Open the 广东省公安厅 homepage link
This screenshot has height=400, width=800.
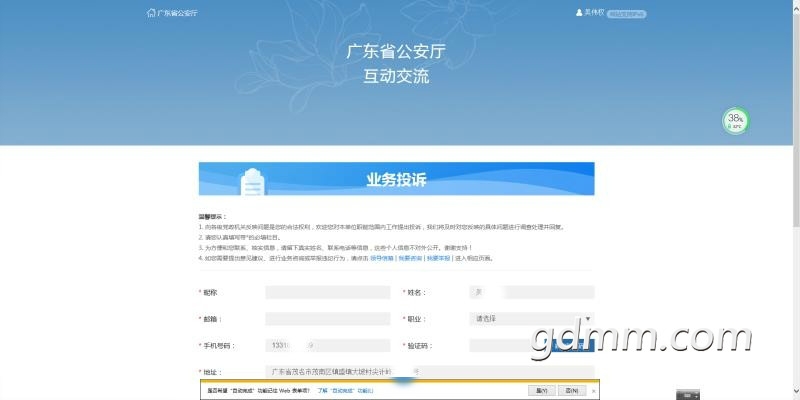pos(177,13)
